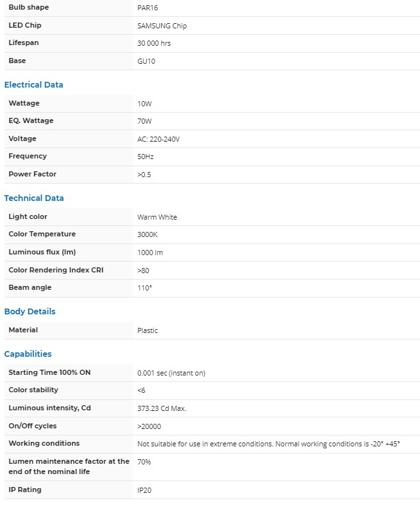Click the Technical Data section heading
Screen dimensions: 420x505
(34, 198)
